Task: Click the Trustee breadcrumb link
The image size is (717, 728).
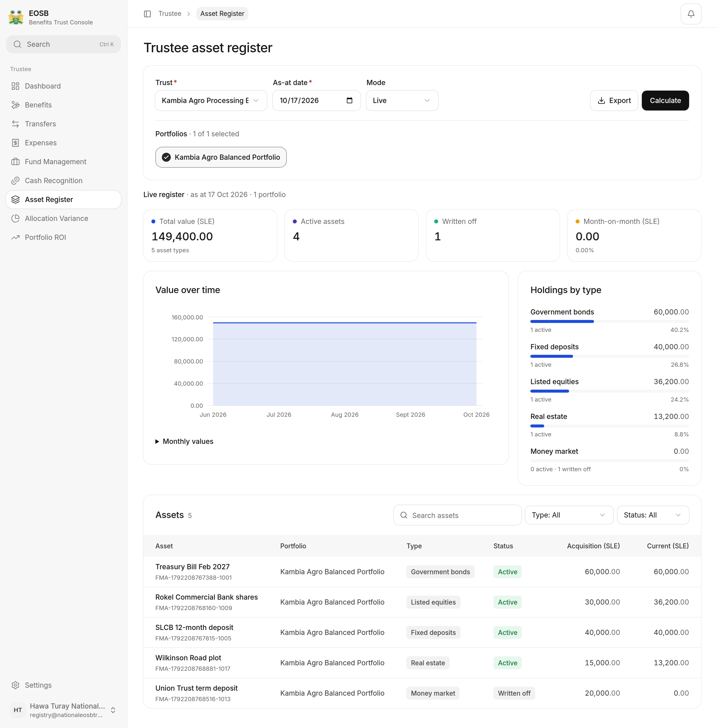Action: point(170,13)
